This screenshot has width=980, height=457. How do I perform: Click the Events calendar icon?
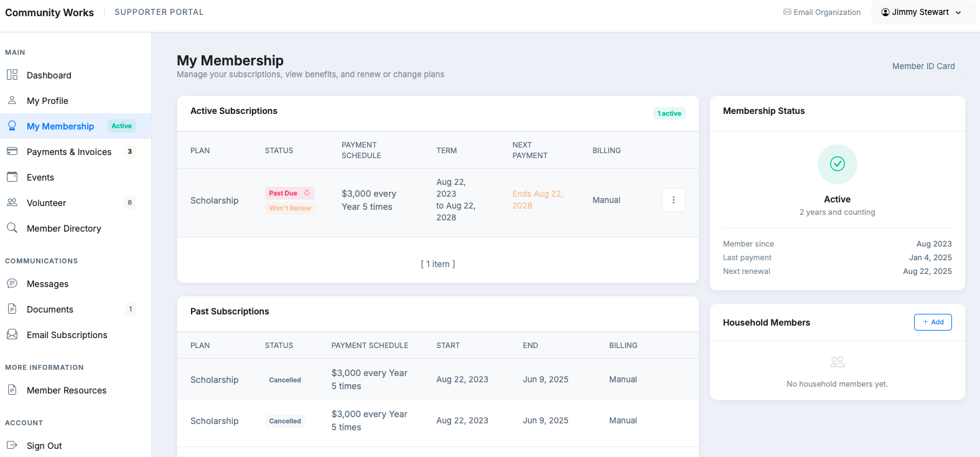tap(12, 177)
